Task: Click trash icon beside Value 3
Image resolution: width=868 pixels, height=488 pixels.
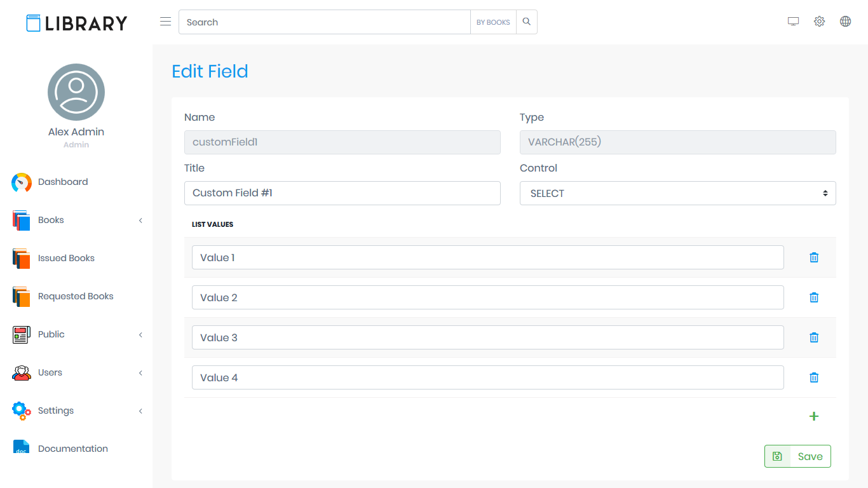Action: pos(814,337)
